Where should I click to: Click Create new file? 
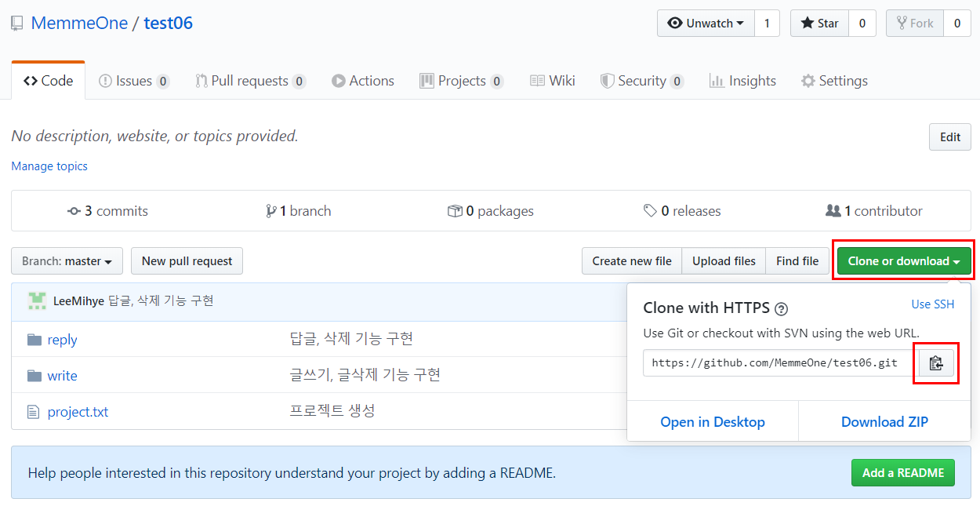pyautogui.click(x=632, y=261)
